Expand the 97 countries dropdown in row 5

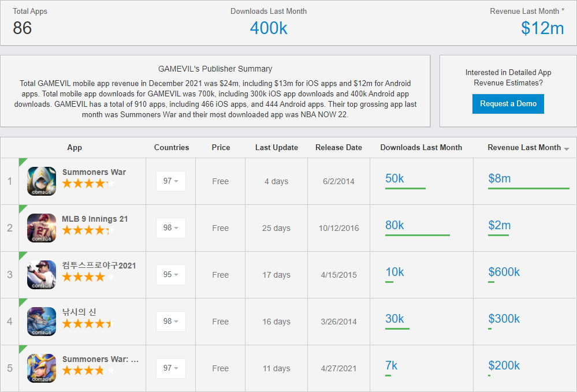tap(171, 368)
